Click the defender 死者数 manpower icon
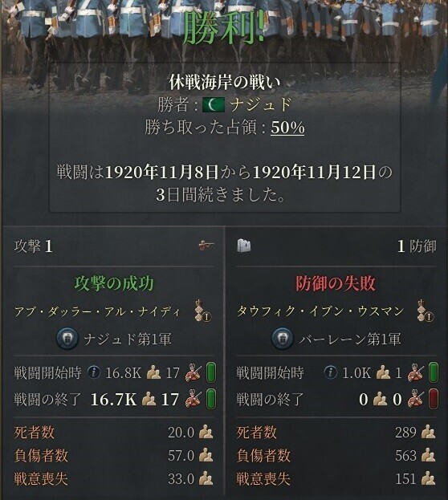Image resolution: width=448 pixels, height=500 pixels. tap(428, 433)
